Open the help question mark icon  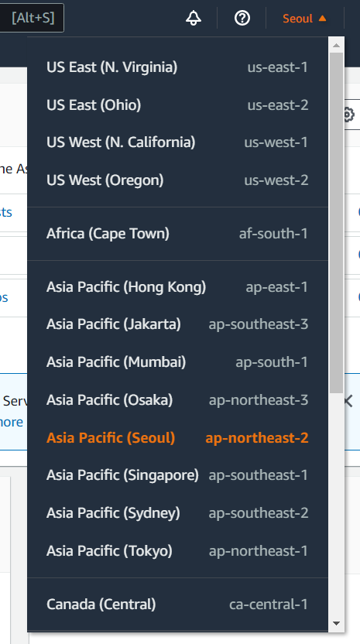pyautogui.click(x=242, y=18)
